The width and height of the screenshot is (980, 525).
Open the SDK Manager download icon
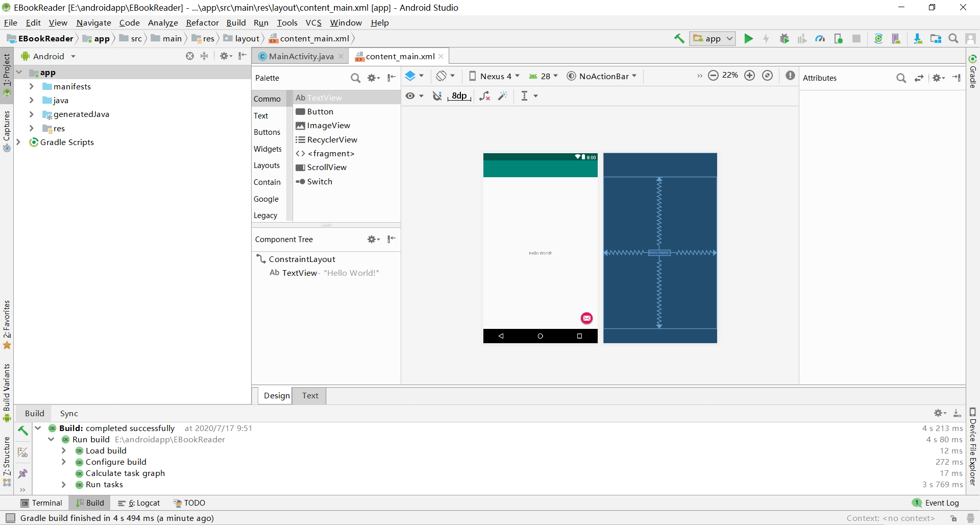click(918, 38)
